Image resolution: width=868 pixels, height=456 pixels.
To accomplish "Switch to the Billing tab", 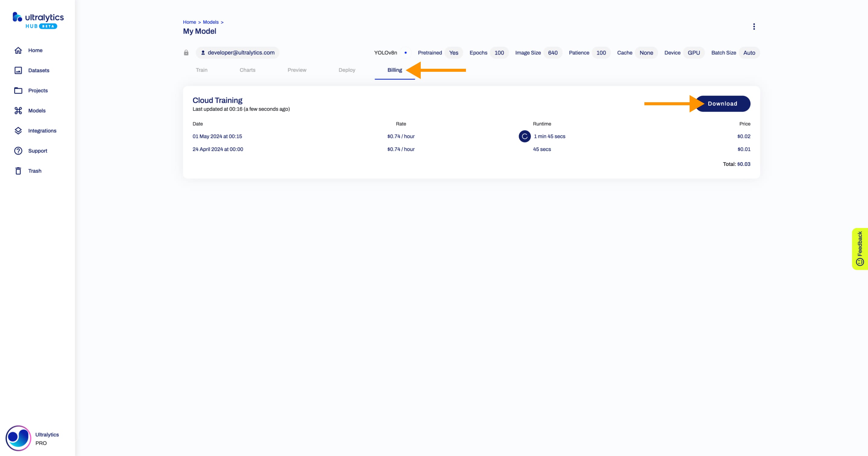I will pos(395,70).
